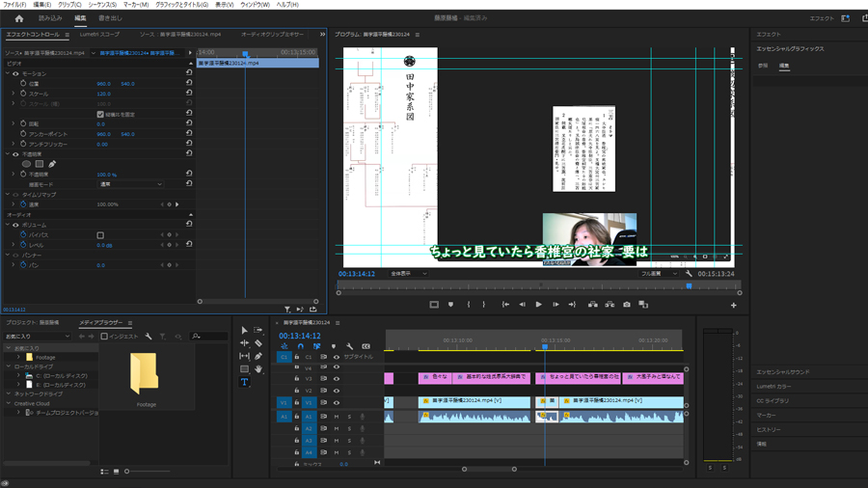
Task: Toggle the uniform scale checkbox
Action: tap(100, 114)
